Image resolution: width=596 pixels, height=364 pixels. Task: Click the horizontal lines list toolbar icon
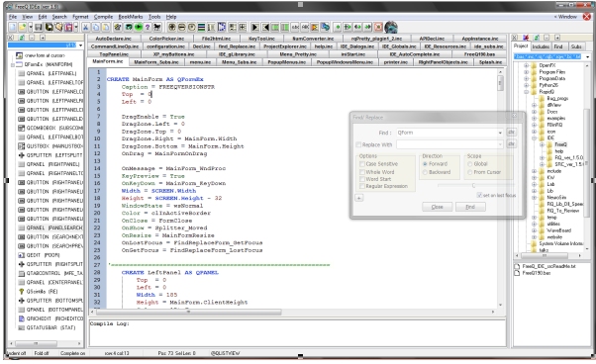(201, 27)
